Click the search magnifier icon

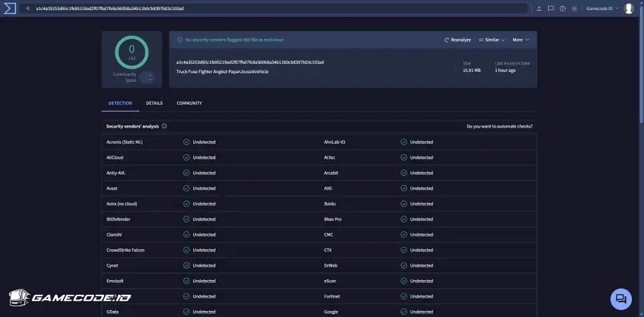[28, 9]
